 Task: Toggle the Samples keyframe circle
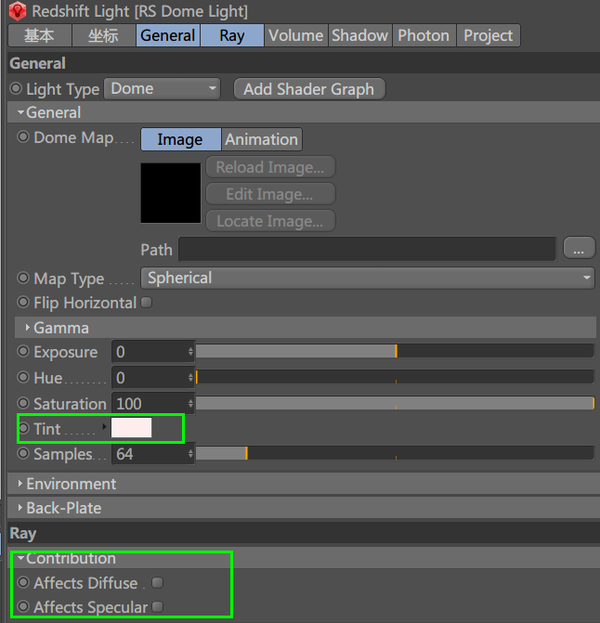point(23,453)
